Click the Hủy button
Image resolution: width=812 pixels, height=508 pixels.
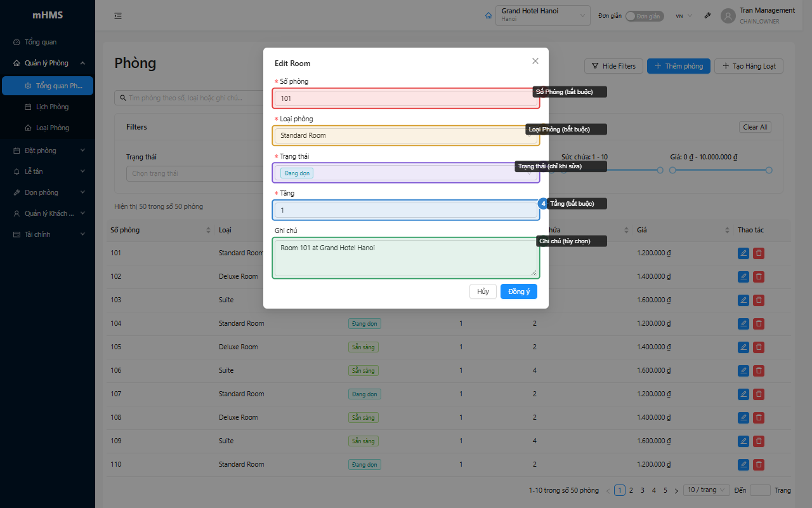pyautogui.click(x=483, y=291)
